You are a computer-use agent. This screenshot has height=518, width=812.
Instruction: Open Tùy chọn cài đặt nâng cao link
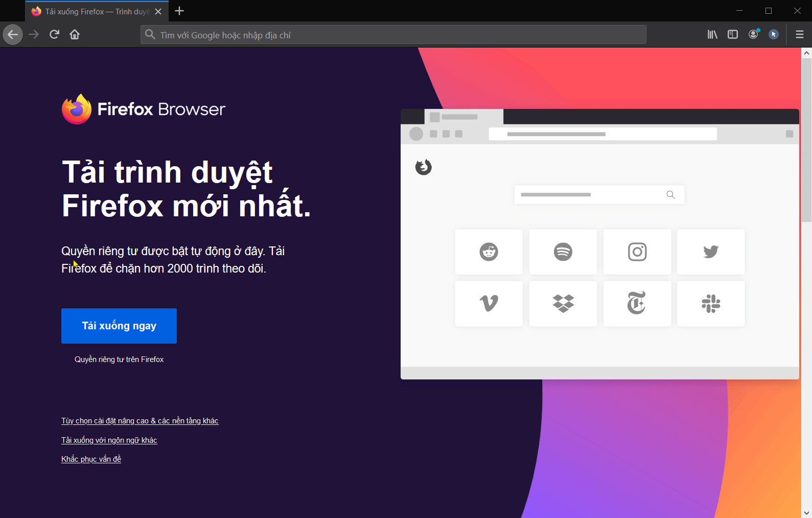click(x=140, y=421)
